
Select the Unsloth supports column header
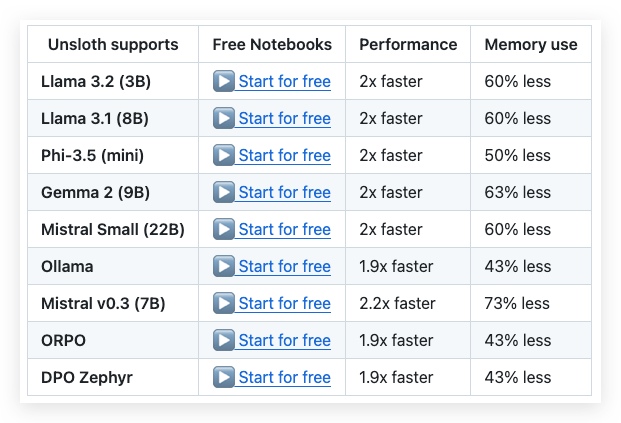113,44
